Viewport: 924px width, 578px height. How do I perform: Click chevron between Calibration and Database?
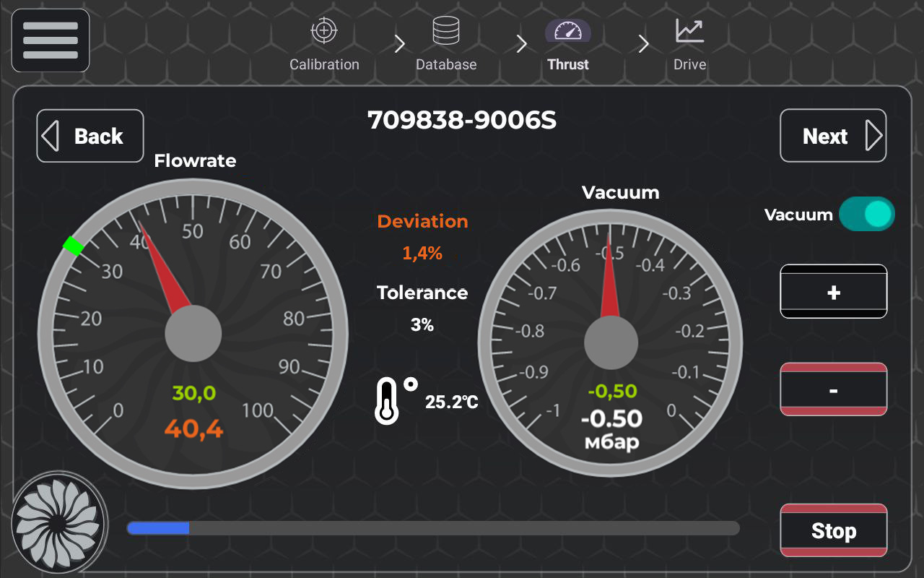399,45
